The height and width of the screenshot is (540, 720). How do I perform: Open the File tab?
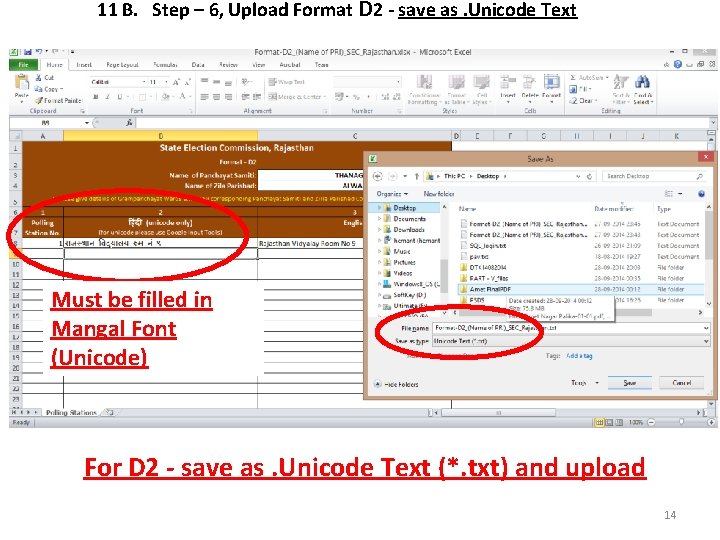click(24, 65)
